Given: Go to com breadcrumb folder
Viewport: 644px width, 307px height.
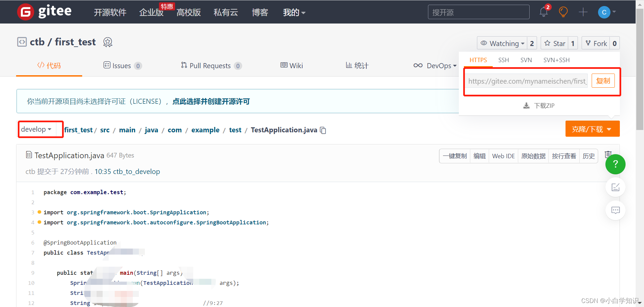Looking at the screenshot, I should (175, 130).
